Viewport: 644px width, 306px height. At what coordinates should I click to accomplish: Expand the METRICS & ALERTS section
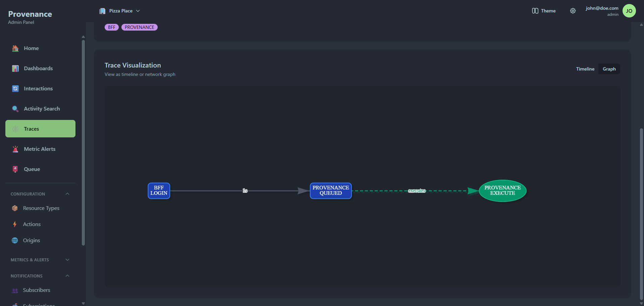tap(67, 260)
